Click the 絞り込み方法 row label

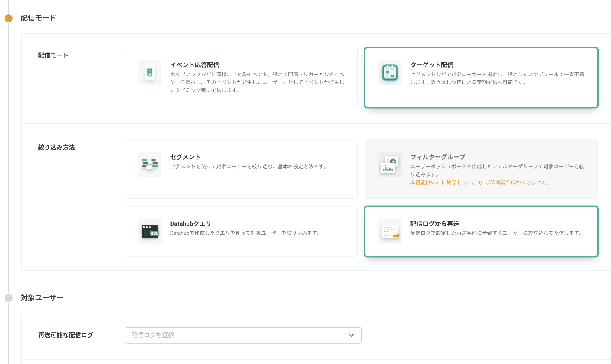tap(56, 147)
